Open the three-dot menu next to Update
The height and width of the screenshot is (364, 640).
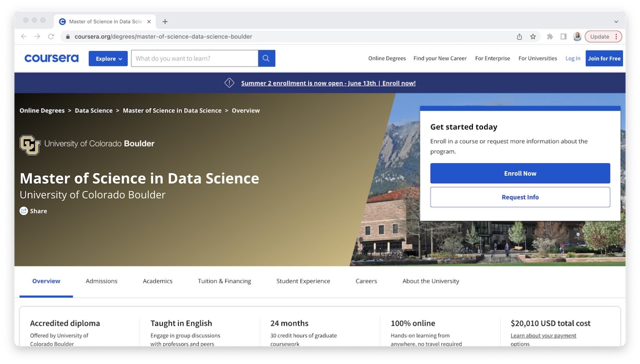tap(617, 36)
